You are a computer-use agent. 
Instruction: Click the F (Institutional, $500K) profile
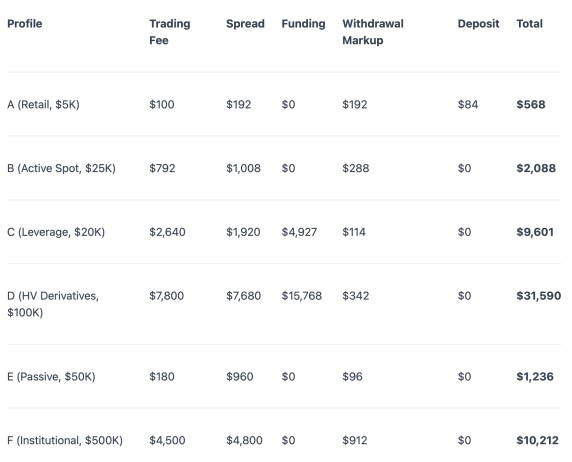point(65,440)
